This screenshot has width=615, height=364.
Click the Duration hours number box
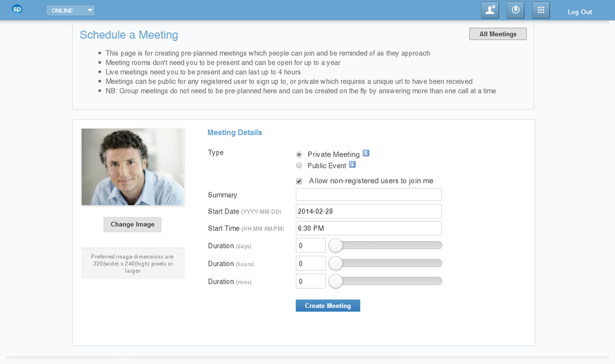tap(311, 263)
